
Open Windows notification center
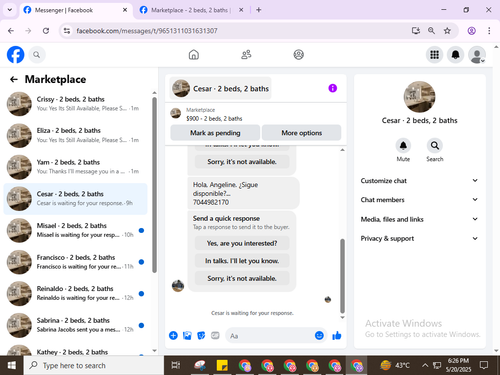coord(484,365)
